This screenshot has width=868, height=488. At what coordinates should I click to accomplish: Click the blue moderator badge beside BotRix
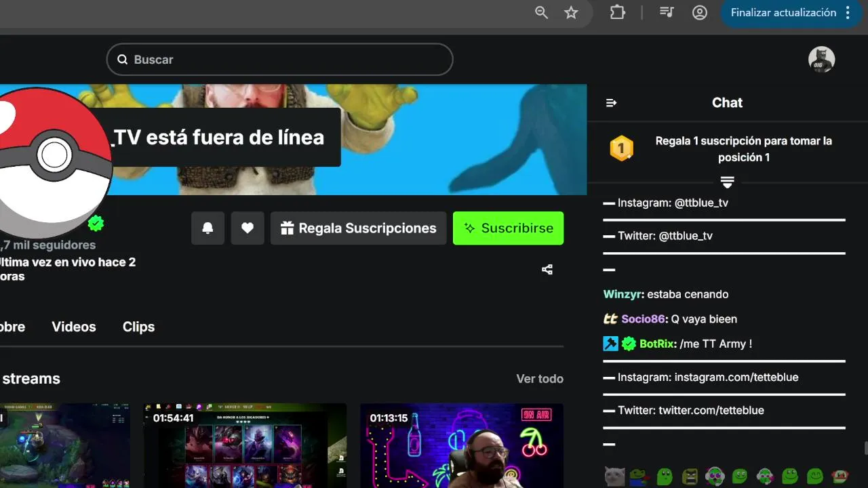[610, 344]
